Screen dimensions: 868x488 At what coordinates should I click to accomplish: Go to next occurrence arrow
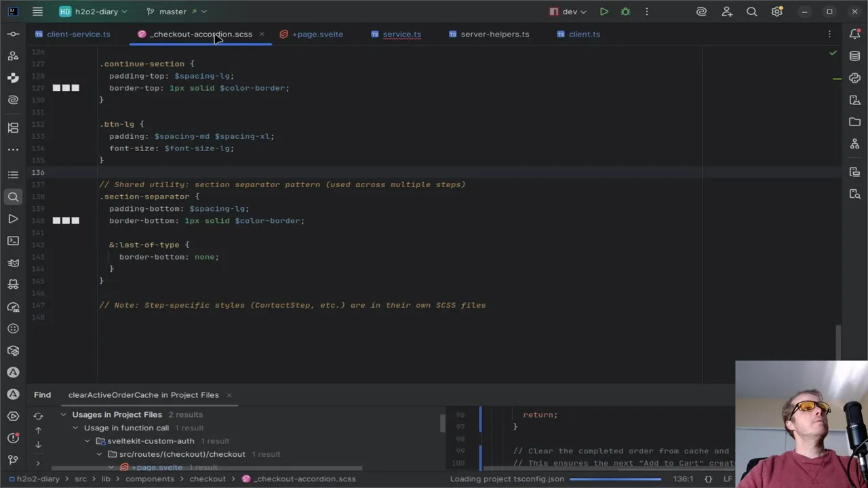38,445
